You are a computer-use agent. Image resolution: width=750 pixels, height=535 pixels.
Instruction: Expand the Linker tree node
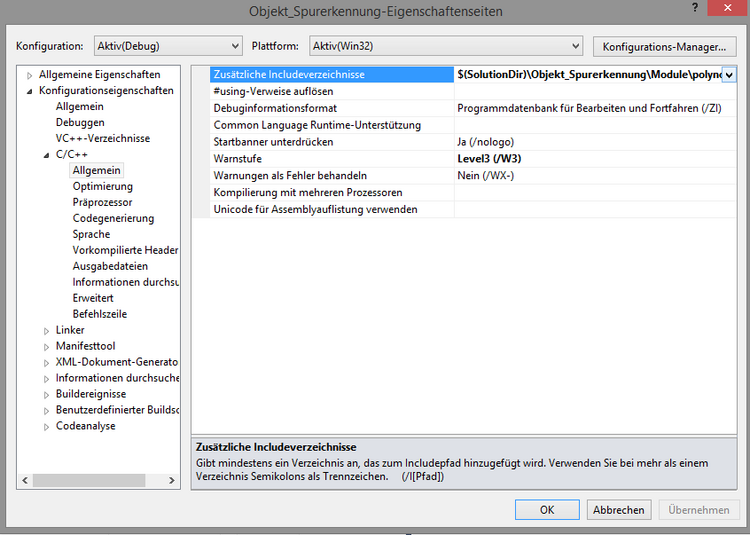[46, 331]
